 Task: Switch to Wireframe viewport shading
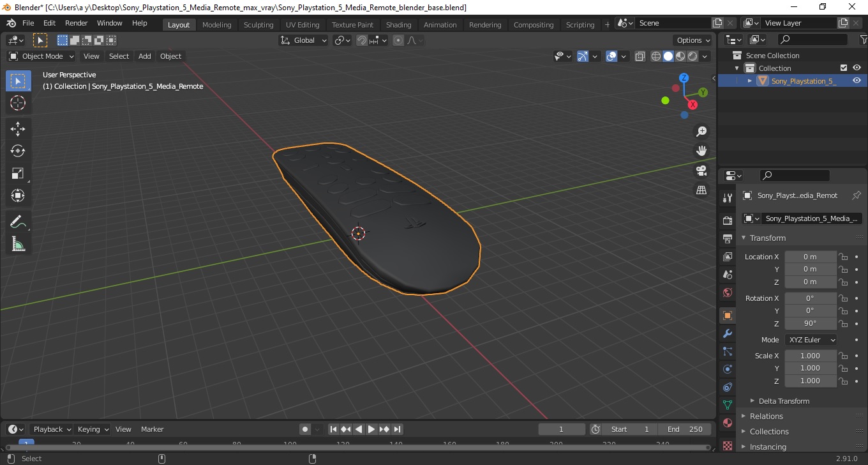coord(656,56)
